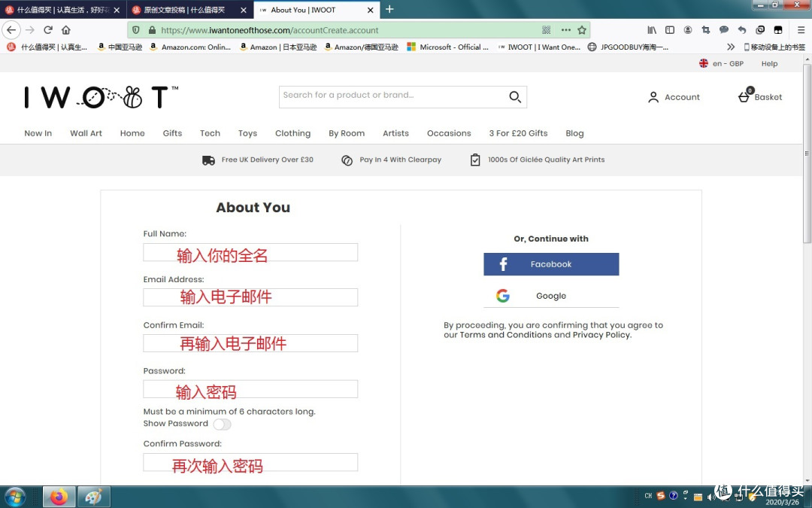Image resolution: width=812 pixels, height=508 pixels.
Task: Click the Sogou input method tray icon
Action: 661,495
